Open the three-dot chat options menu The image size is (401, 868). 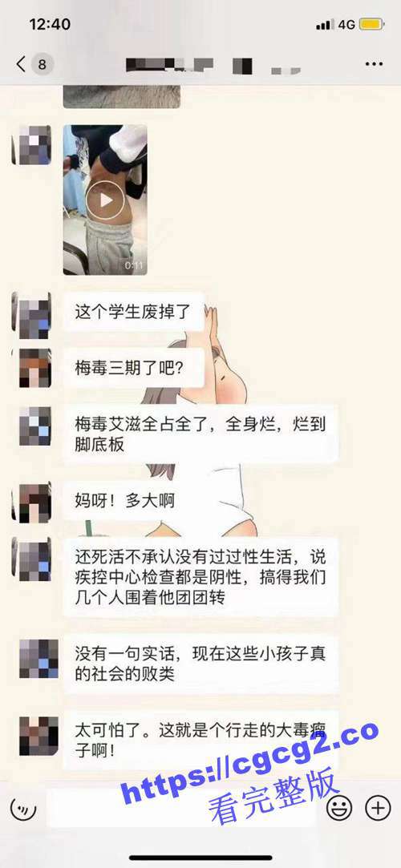(374, 64)
